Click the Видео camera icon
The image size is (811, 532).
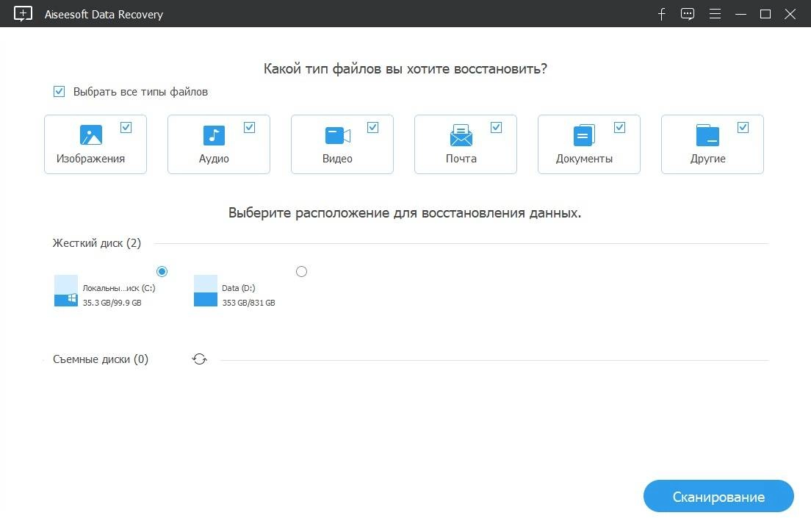(338, 136)
